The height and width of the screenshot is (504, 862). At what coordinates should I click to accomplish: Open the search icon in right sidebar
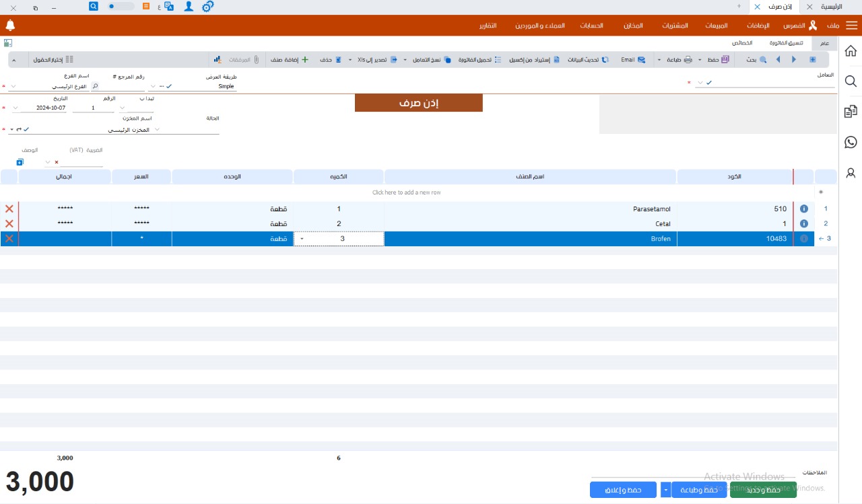pos(851,81)
